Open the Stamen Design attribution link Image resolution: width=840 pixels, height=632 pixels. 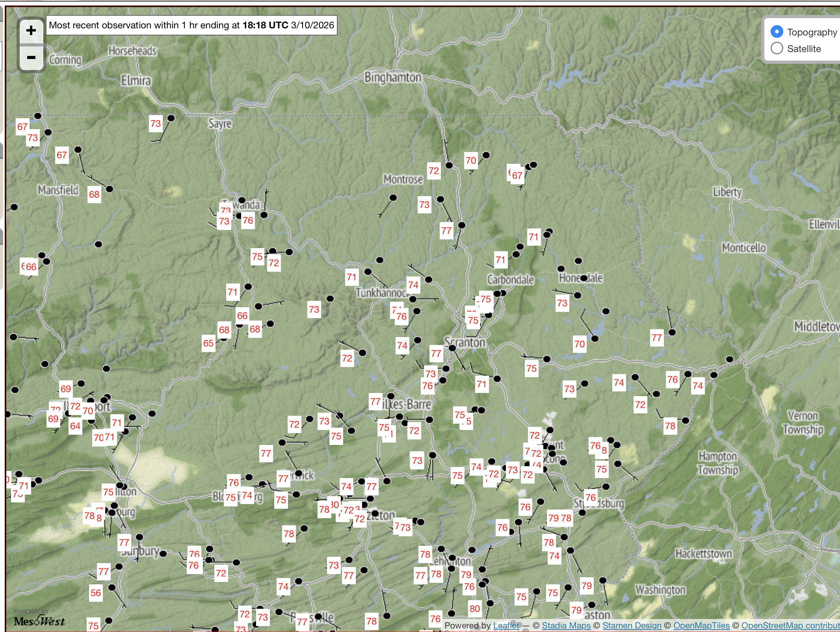[x=632, y=625]
